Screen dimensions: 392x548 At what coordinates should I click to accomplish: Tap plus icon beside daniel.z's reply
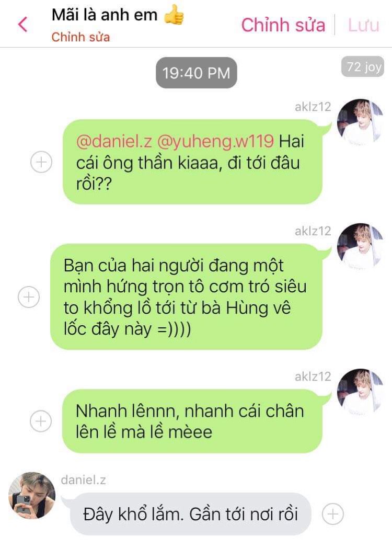332,514
